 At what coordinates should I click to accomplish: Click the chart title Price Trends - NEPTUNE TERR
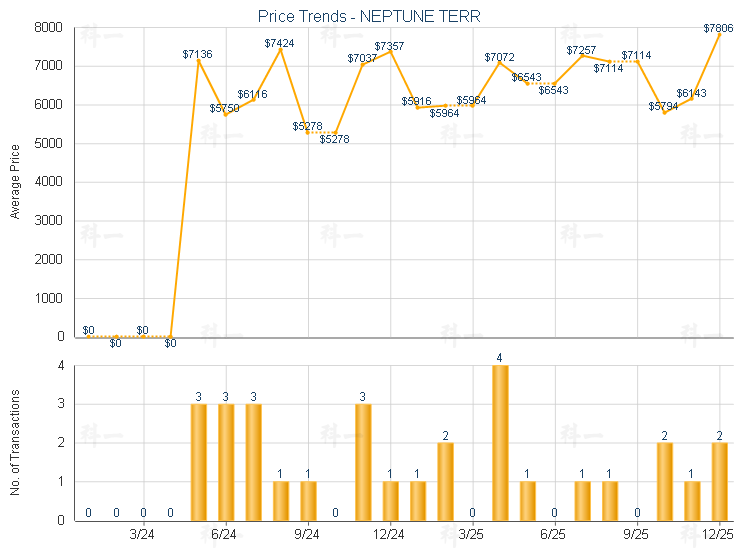[x=369, y=16]
